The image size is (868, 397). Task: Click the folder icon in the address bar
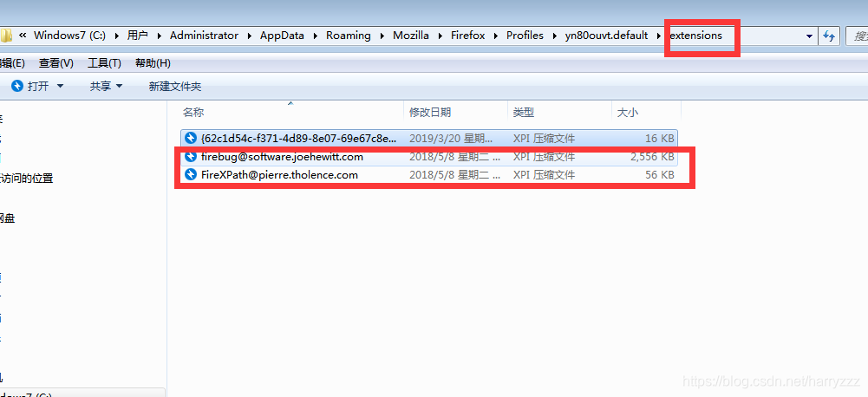point(5,36)
